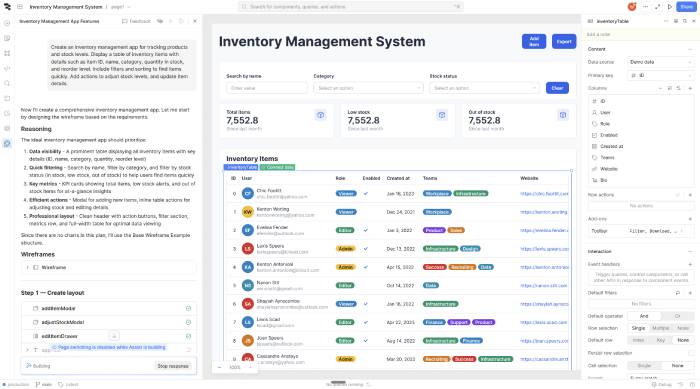The image size is (700, 389).
Task: Click the Feedback button in chat panel
Action: click(x=136, y=21)
